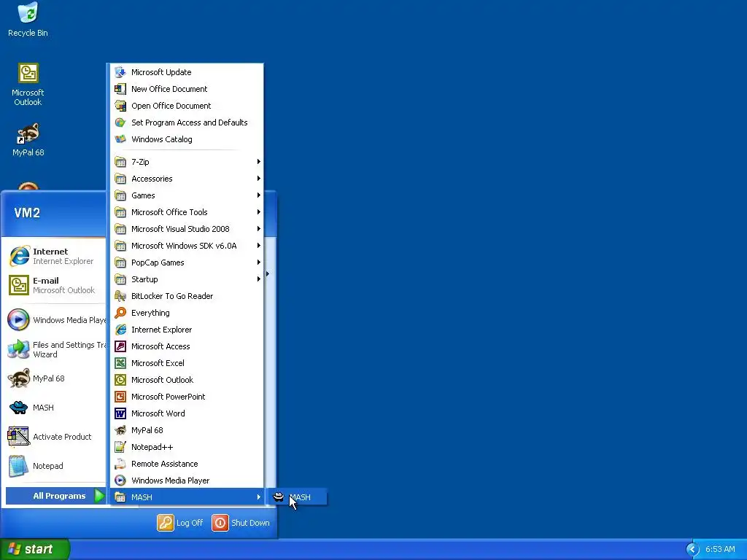Viewport: 747px width, 560px height.
Task: Open Files and Settings Transfer Wizard
Action: [56, 349]
